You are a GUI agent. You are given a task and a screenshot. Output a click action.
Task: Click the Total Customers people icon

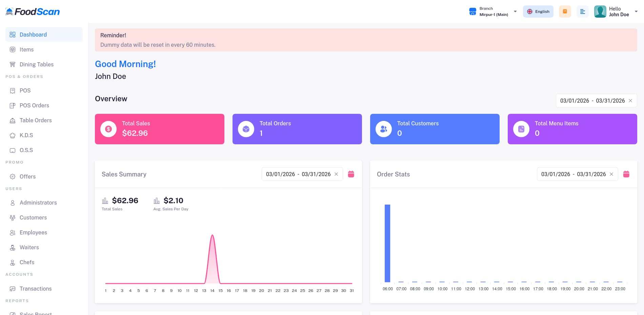384,129
